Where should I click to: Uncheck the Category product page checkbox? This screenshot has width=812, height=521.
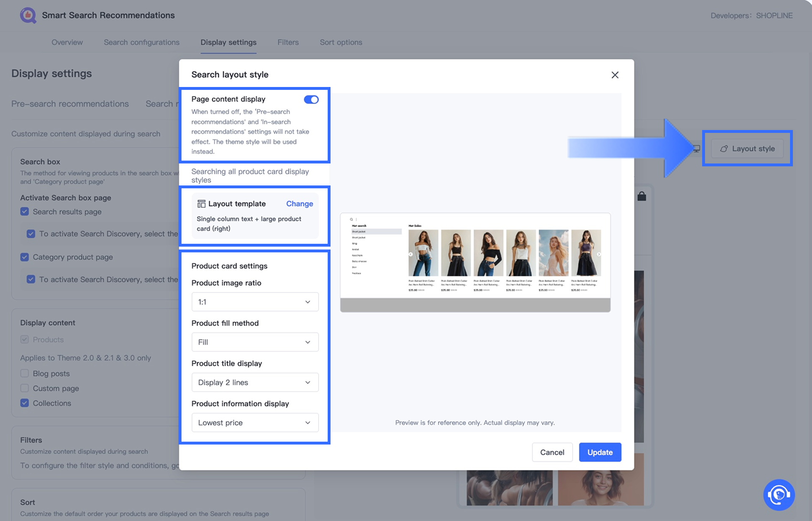(25, 257)
